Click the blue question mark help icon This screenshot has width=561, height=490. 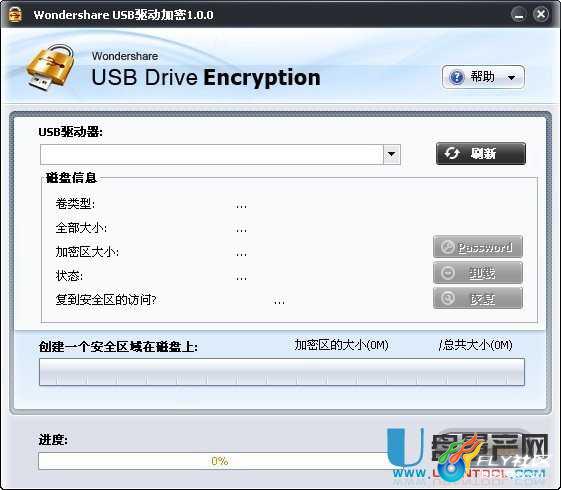(457, 77)
